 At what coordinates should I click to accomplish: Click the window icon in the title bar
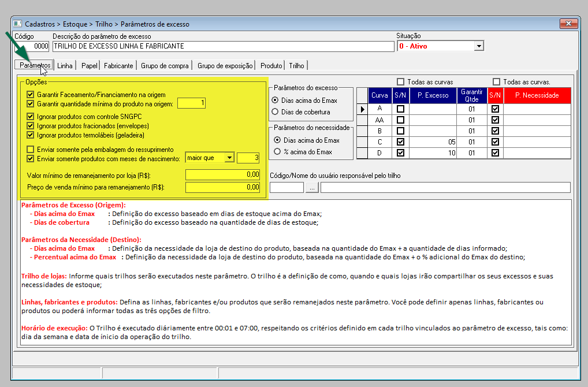click(18, 24)
